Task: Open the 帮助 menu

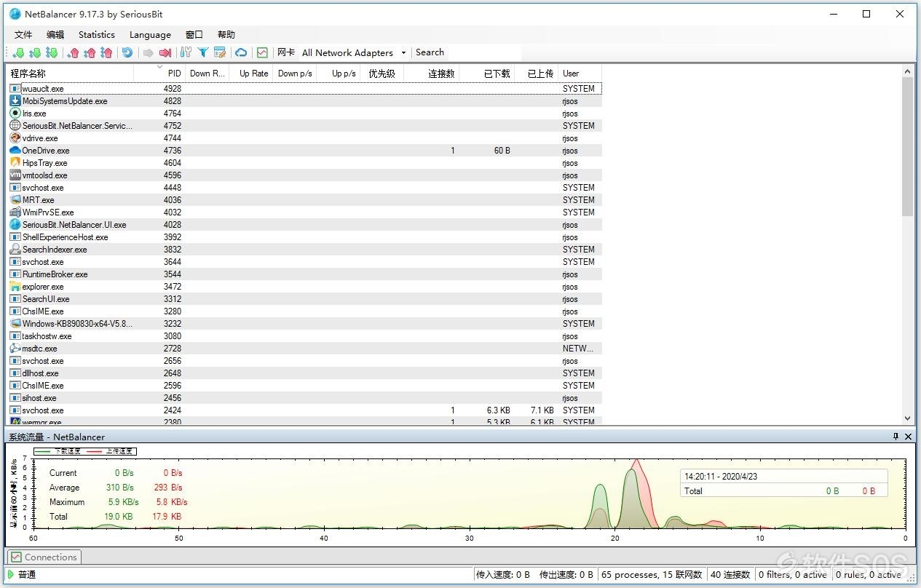Action: click(226, 34)
